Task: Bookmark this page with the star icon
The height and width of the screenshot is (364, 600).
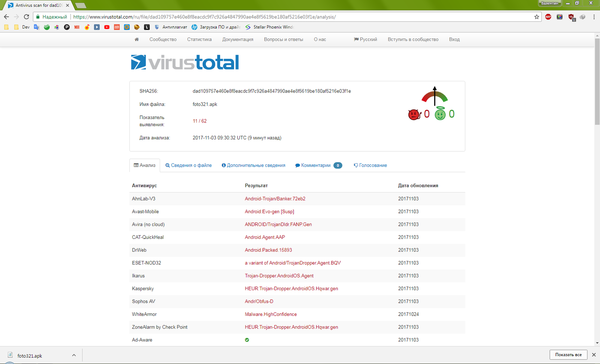Action: coord(537,17)
